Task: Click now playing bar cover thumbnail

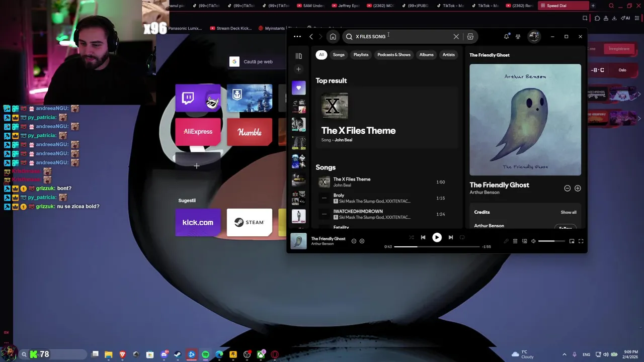Action: click(x=298, y=241)
